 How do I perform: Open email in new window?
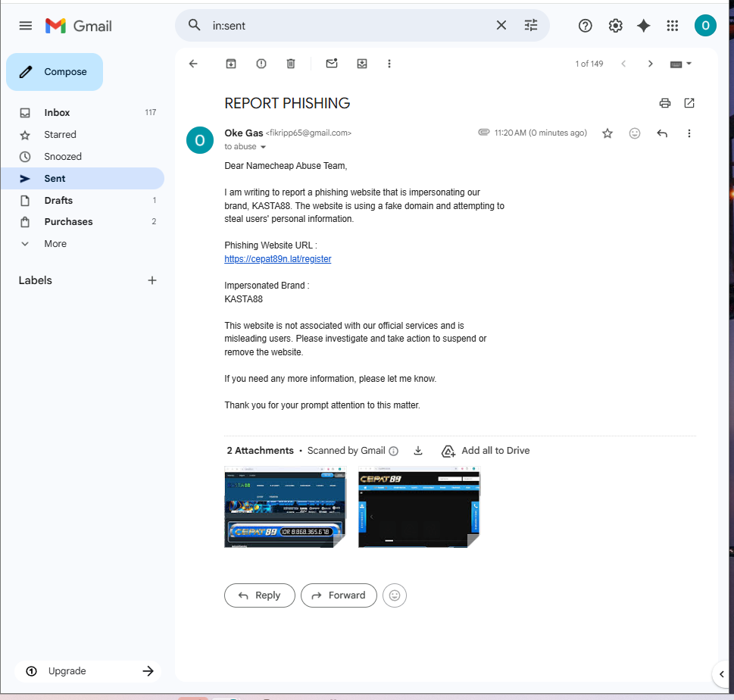pyautogui.click(x=689, y=103)
